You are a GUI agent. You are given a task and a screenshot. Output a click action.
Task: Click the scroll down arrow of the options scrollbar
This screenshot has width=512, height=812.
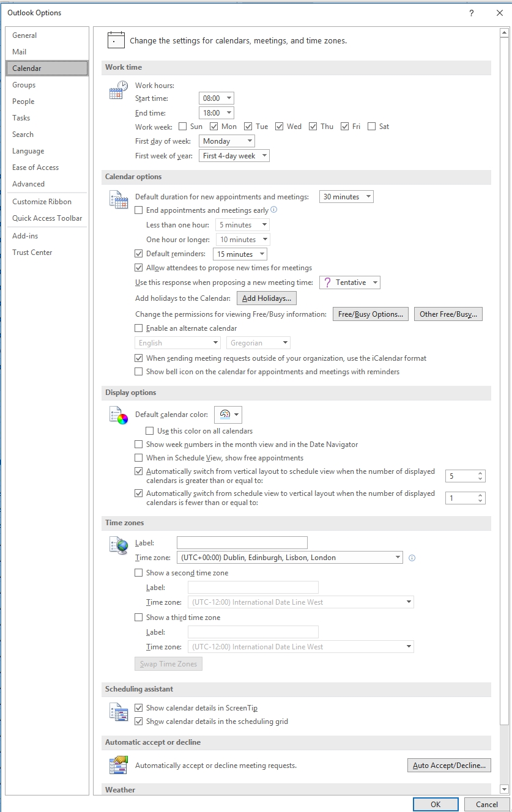(x=504, y=789)
